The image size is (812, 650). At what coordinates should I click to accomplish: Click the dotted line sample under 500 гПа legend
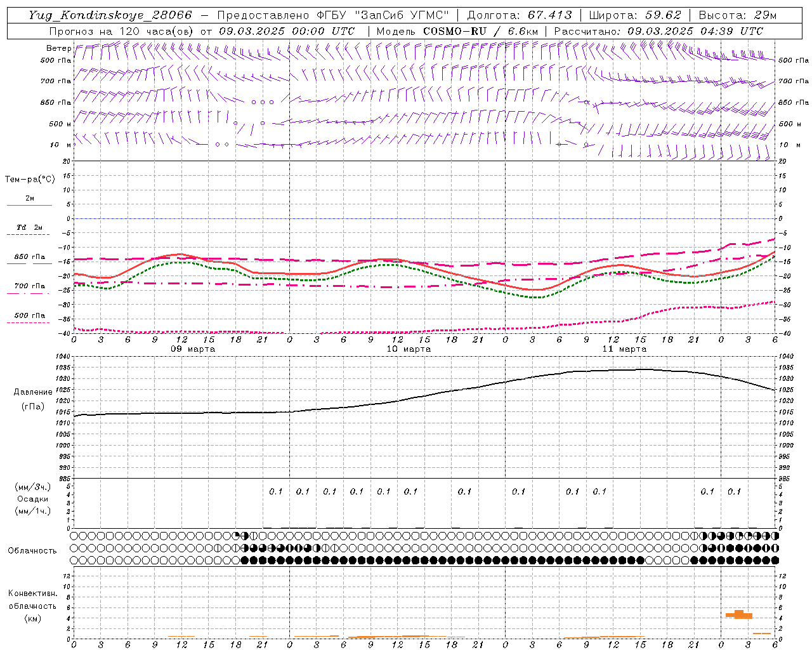(x=29, y=322)
